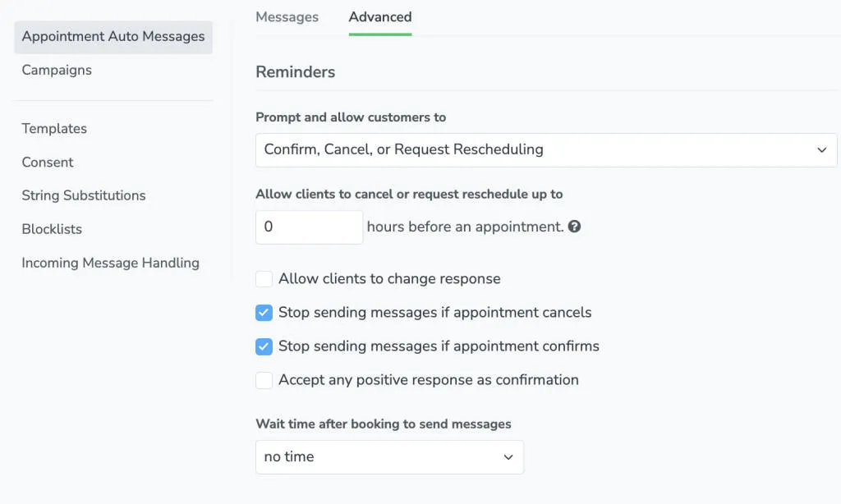841x504 pixels.
Task: Switch to the Messages tab
Action: point(287,16)
